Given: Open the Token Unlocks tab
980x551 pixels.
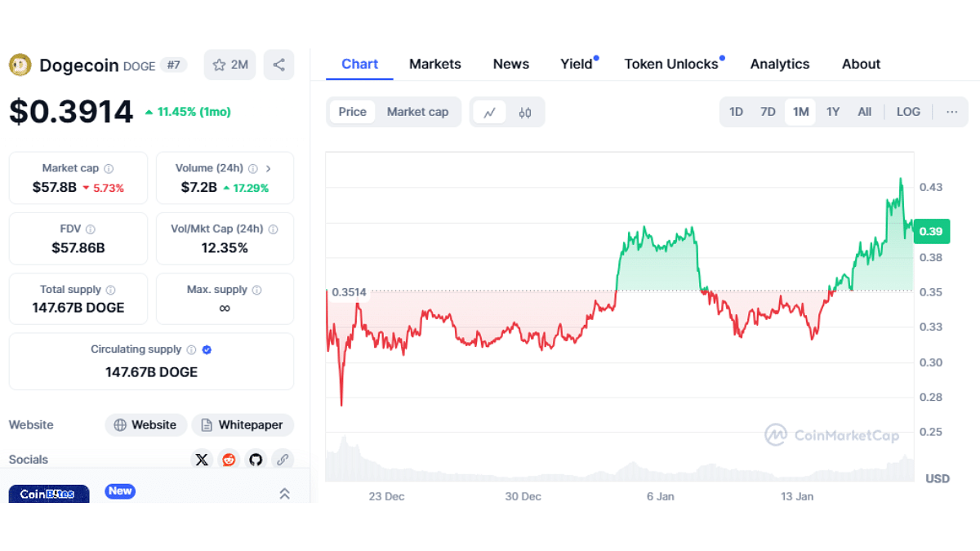Looking at the screenshot, I should [x=671, y=64].
